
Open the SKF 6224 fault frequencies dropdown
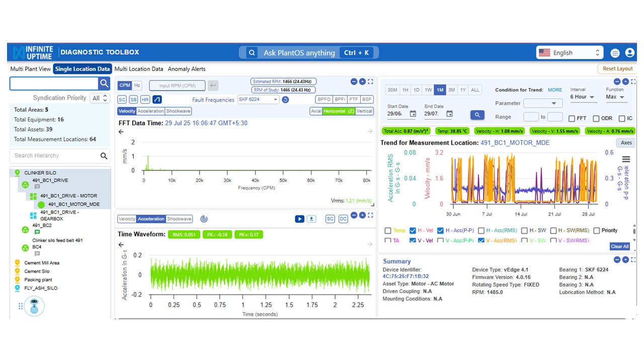point(258,100)
